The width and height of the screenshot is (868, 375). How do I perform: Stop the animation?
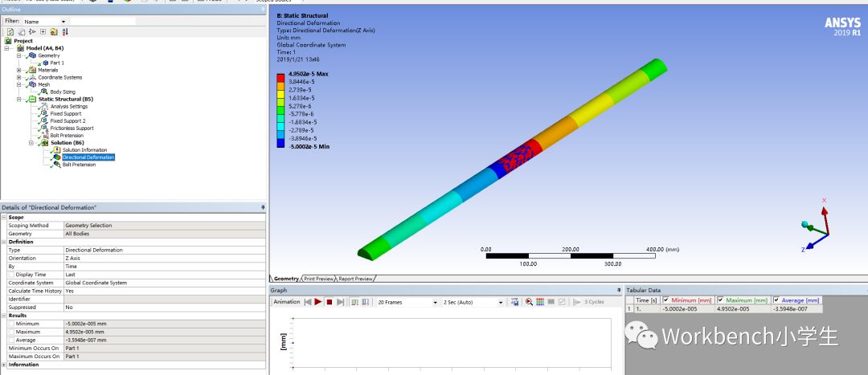click(330, 302)
